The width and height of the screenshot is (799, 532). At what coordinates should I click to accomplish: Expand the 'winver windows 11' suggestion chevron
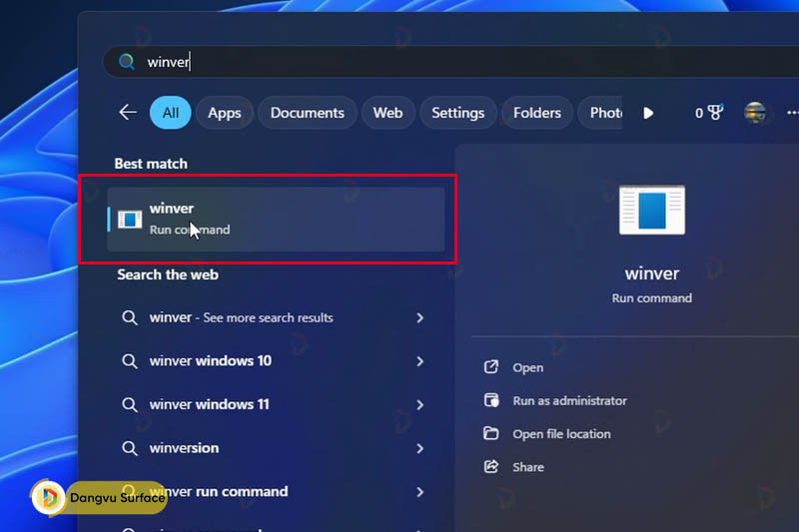[419, 405]
